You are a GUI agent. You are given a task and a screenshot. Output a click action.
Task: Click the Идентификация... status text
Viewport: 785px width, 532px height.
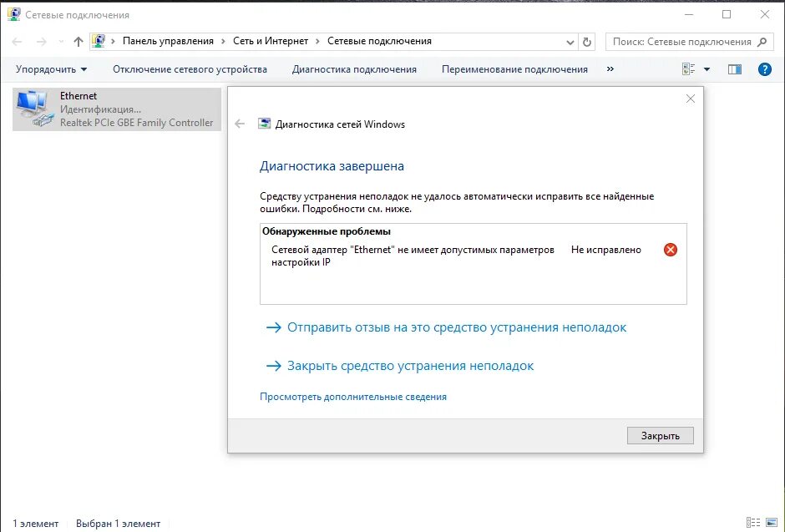pos(100,109)
